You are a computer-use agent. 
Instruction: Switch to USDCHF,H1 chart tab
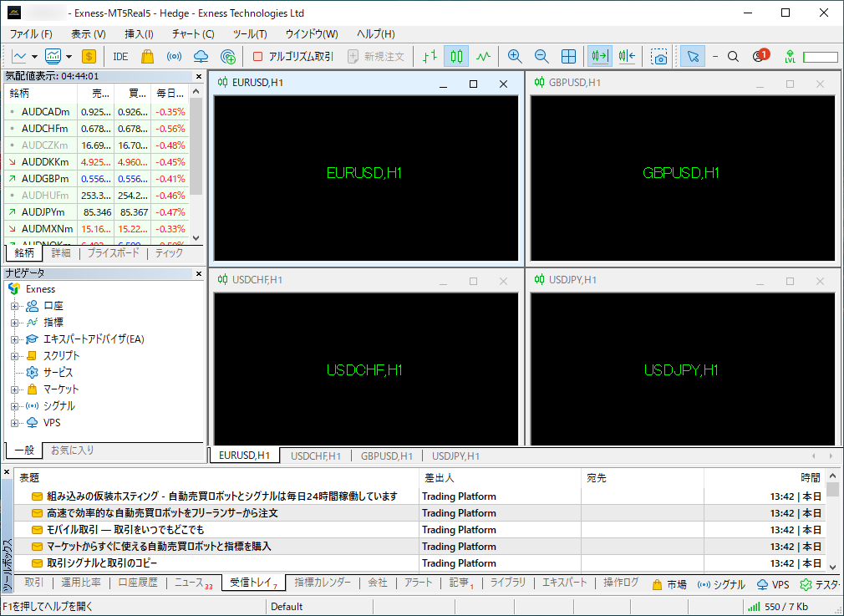pos(315,456)
